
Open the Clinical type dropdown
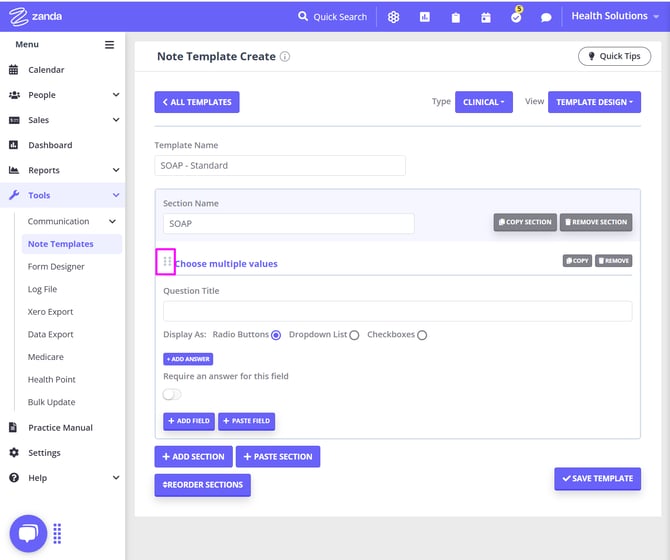coord(484,102)
